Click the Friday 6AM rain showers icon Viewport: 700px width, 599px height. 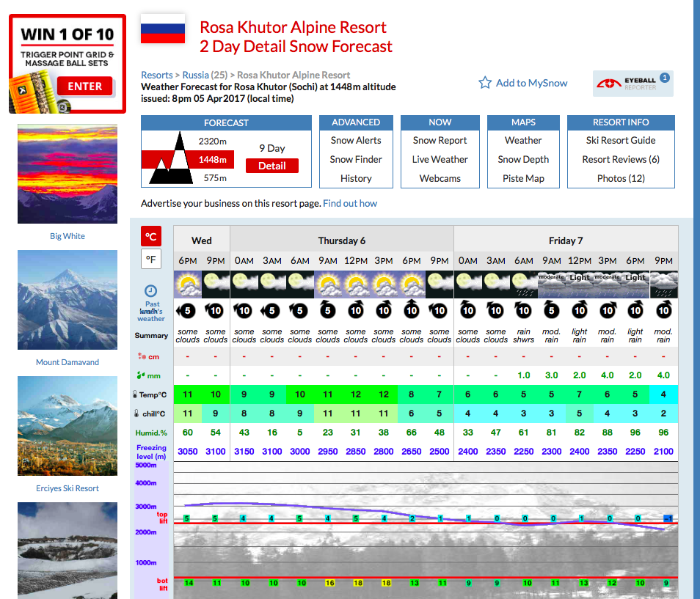524,284
